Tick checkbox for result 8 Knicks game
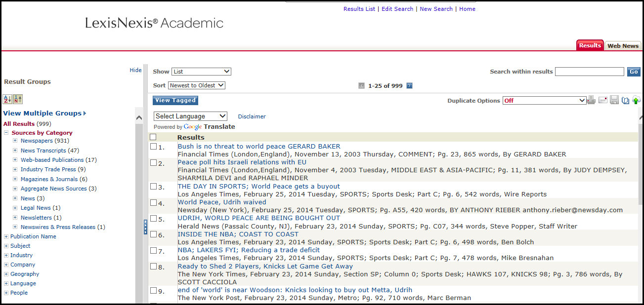Screen dimensions: 644x305 click(153, 267)
